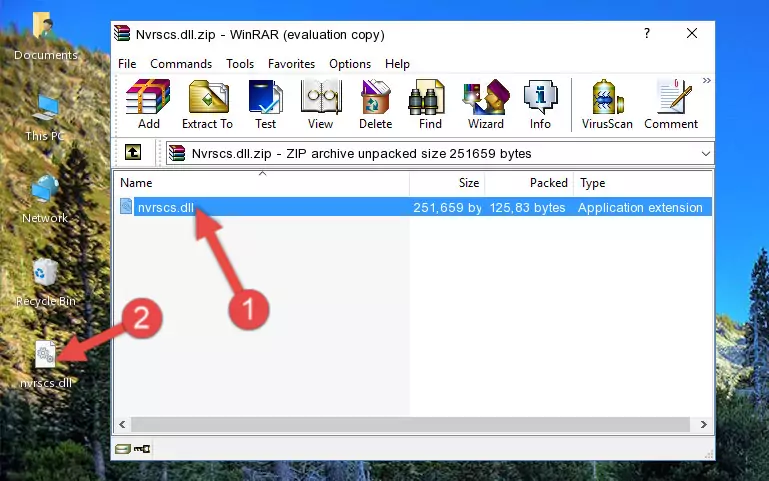Click the Application extension type cell

[x=640, y=207]
